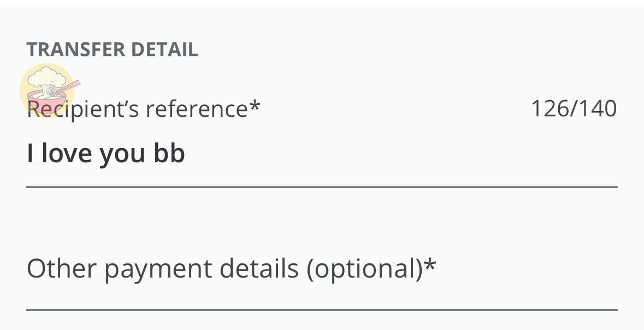The height and width of the screenshot is (330, 644).
Task: Click the TRANSFER DETAIL section heading
Action: 112,50
